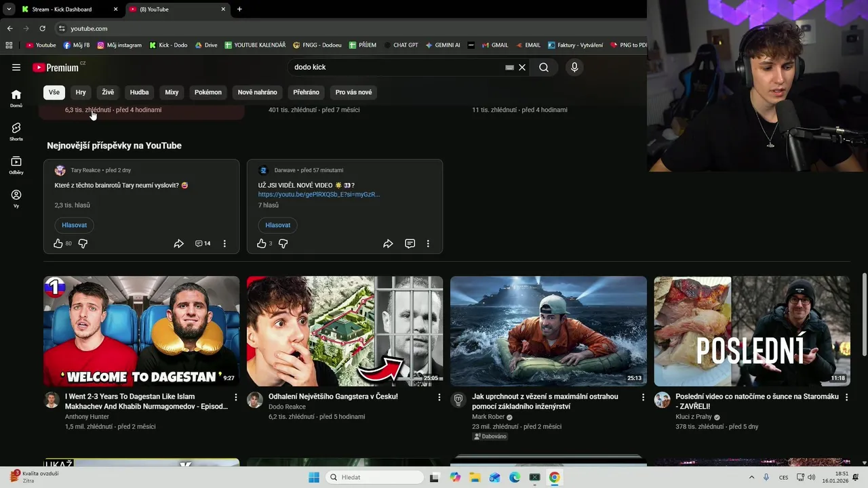Open more options on the Darwave post
868x488 pixels.
[428, 243]
